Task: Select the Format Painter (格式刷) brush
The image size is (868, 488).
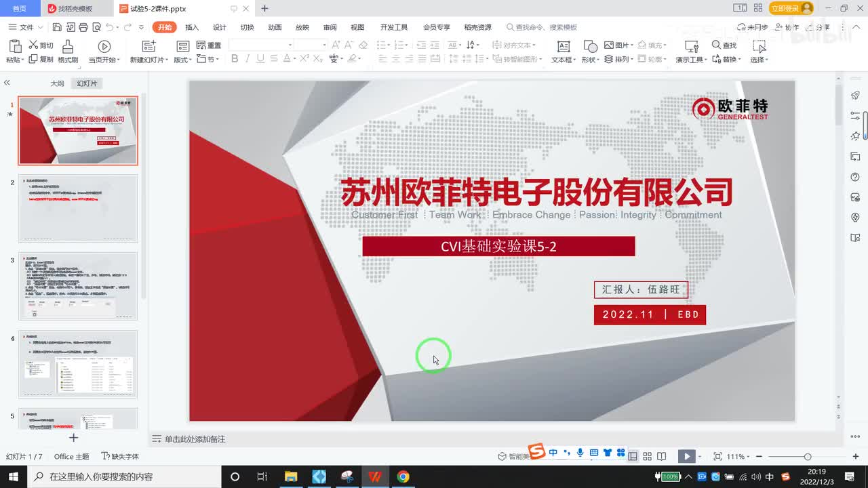Action: click(x=67, y=46)
